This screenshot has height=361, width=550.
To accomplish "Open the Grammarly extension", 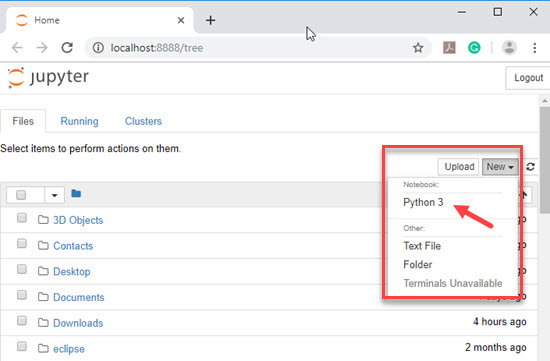I will pyautogui.click(x=474, y=48).
